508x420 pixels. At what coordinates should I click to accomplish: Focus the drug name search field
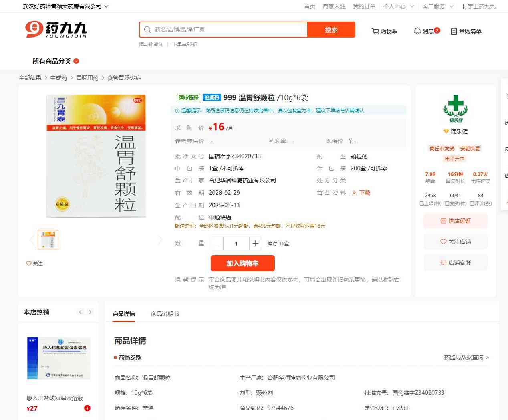click(x=228, y=30)
